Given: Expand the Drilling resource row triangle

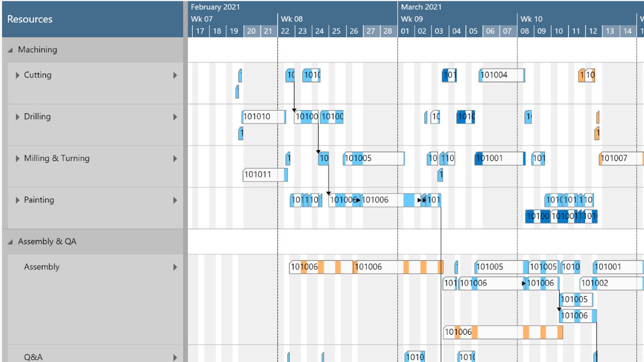Looking at the screenshot, I should click(18, 117).
